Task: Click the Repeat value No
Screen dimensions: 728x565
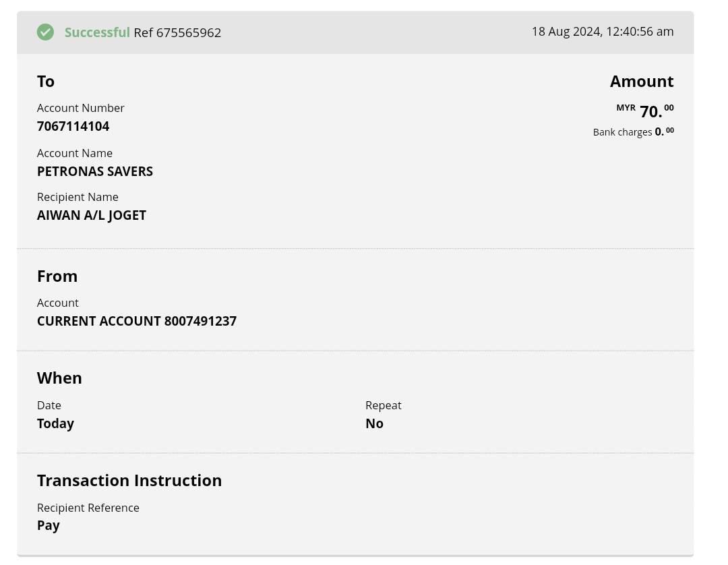Action: tap(374, 423)
